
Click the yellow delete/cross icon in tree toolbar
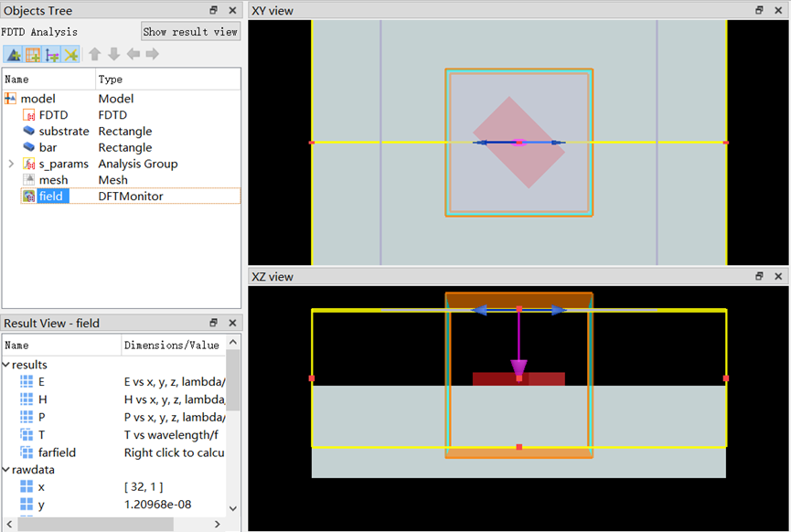(x=70, y=54)
